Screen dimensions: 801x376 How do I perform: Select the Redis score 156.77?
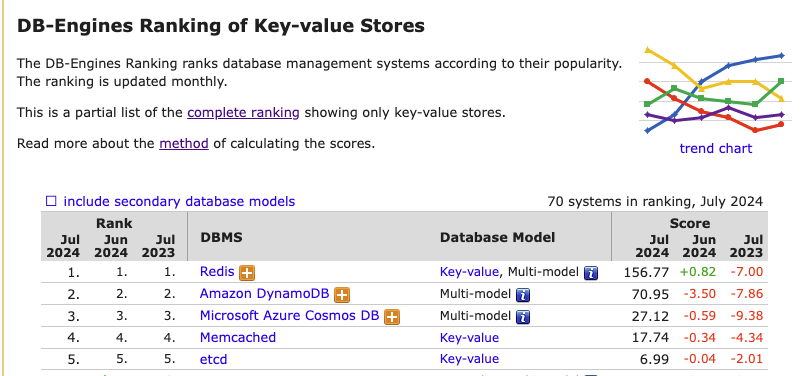pyautogui.click(x=646, y=272)
